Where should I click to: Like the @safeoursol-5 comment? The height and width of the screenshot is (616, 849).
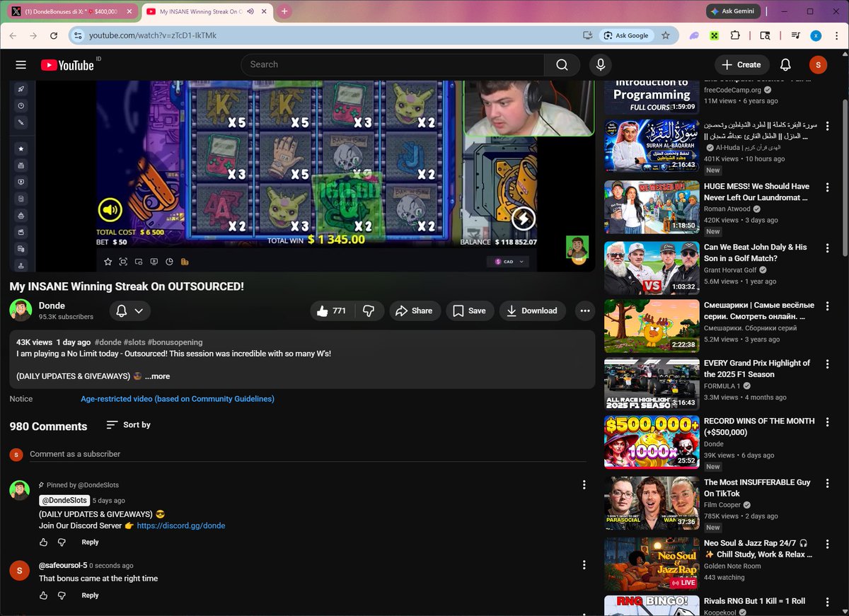tap(44, 595)
